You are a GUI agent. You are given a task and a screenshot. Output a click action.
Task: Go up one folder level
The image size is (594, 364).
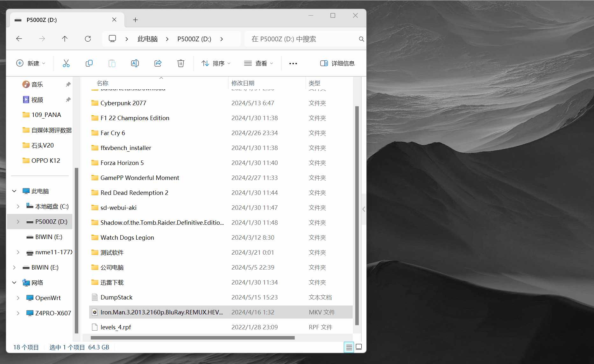[x=65, y=39]
